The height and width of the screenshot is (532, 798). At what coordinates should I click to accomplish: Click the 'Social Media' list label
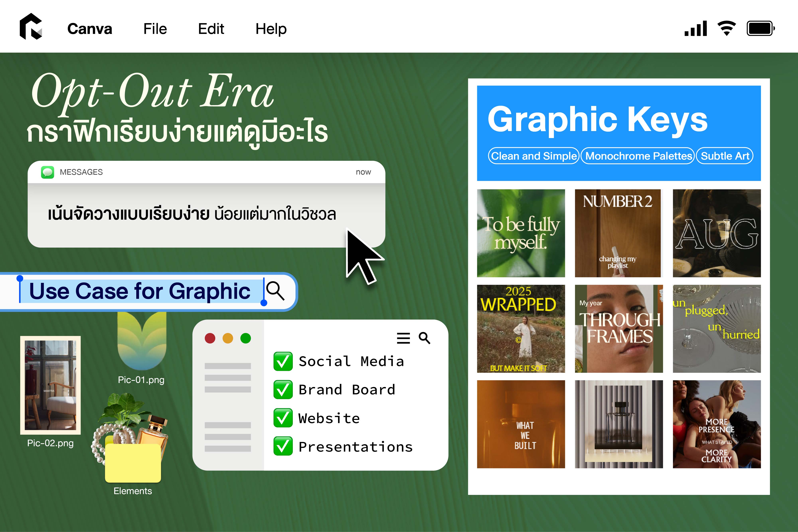351,361
